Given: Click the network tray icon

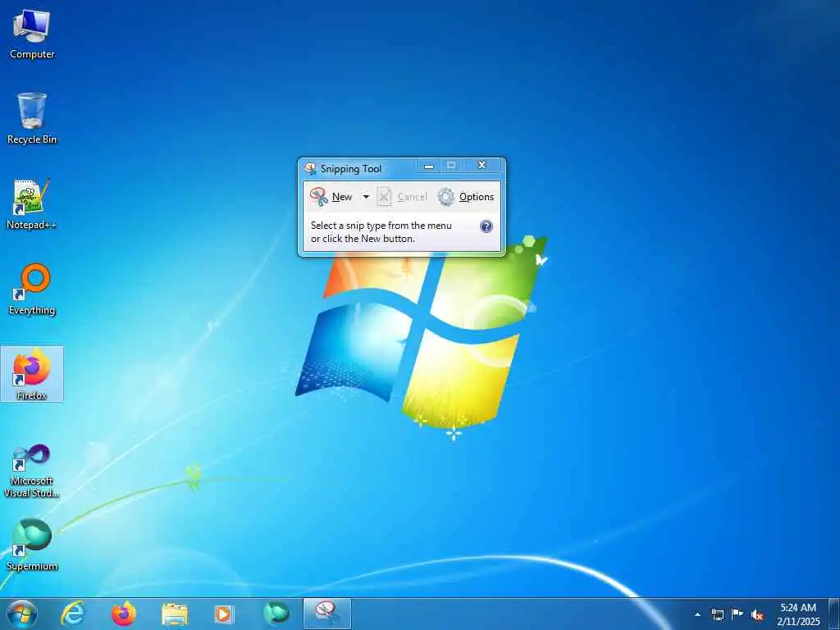Looking at the screenshot, I should click(717, 614).
